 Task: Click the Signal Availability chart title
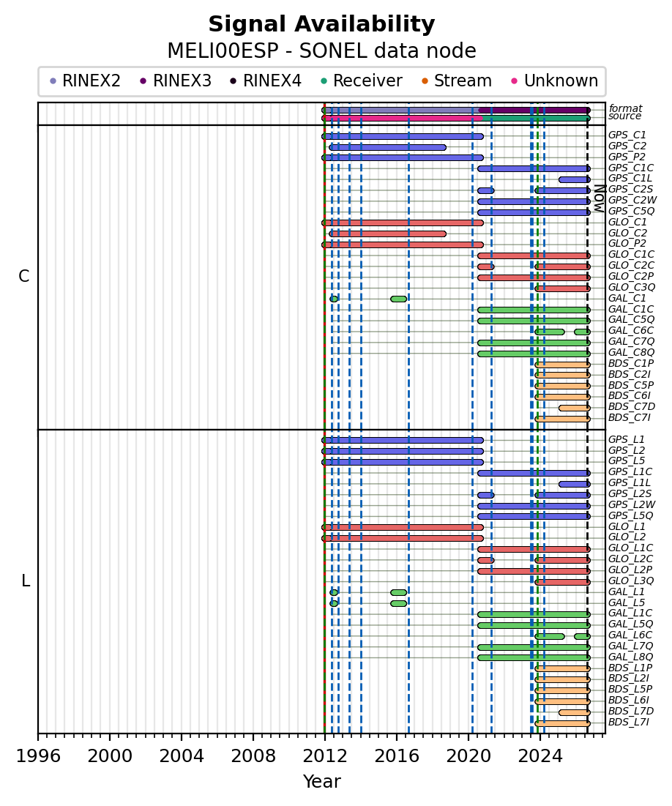tap(322, 24)
